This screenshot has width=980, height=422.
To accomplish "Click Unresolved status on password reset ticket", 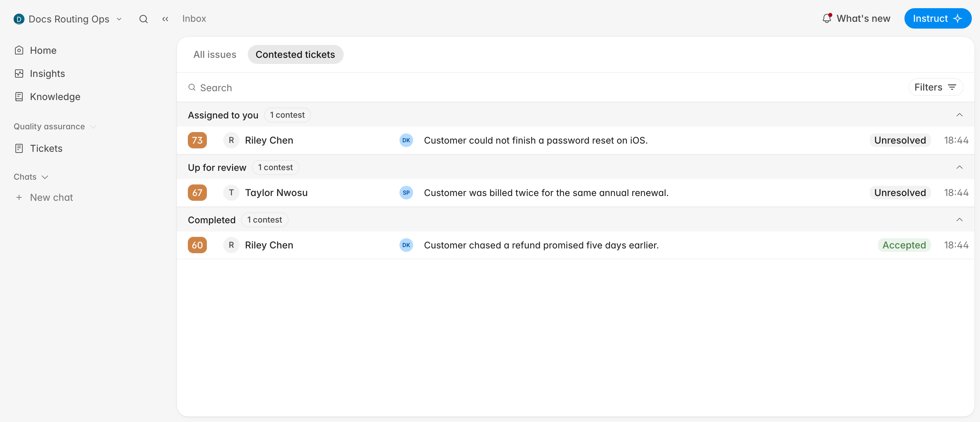I will tap(900, 141).
